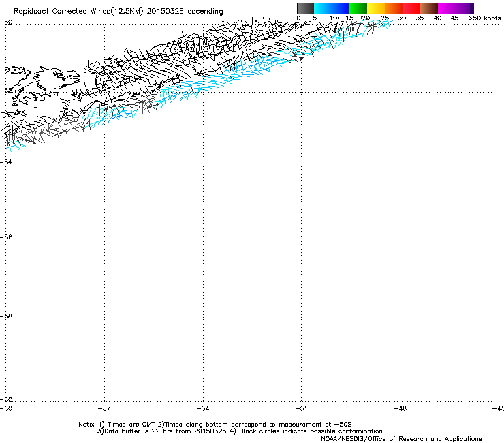The height and width of the screenshot is (443, 504).
Task: Click the gray 0–5 knots legend swatch
Action: point(305,8)
